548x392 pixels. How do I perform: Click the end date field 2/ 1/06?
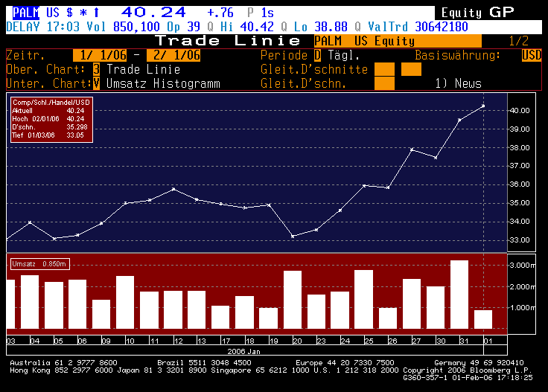tap(173, 55)
